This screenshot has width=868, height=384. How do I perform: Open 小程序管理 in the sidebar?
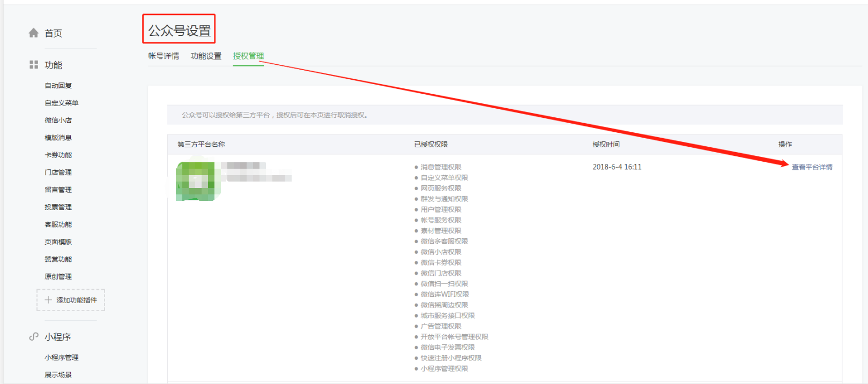(x=62, y=357)
